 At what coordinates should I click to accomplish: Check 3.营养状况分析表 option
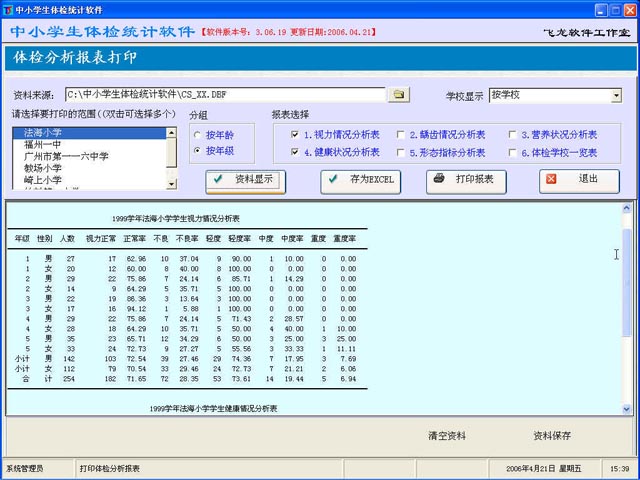(x=511, y=134)
